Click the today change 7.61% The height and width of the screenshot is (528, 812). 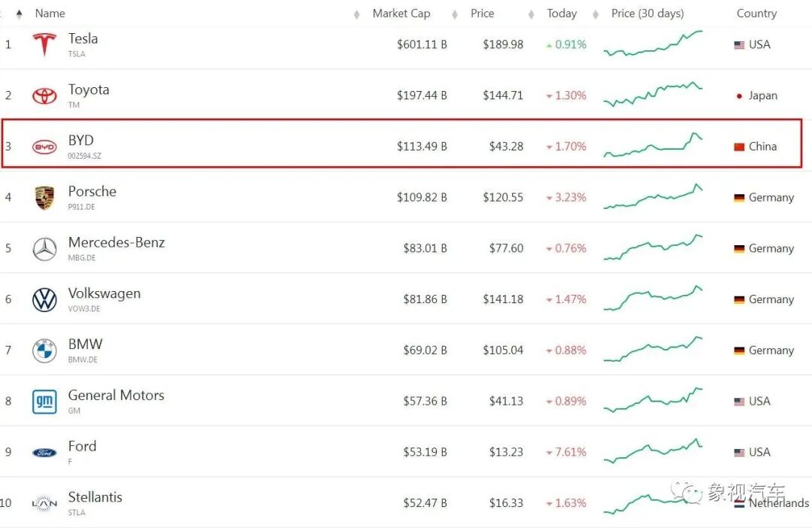[570, 453]
